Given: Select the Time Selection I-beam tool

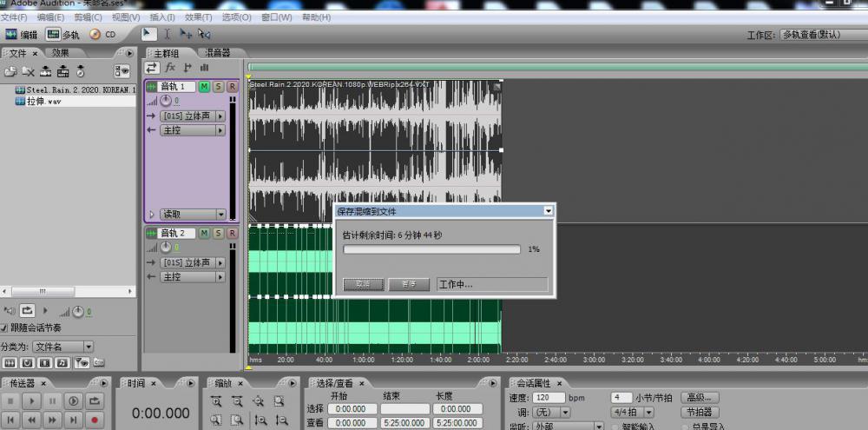Looking at the screenshot, I should pos(168,34).
